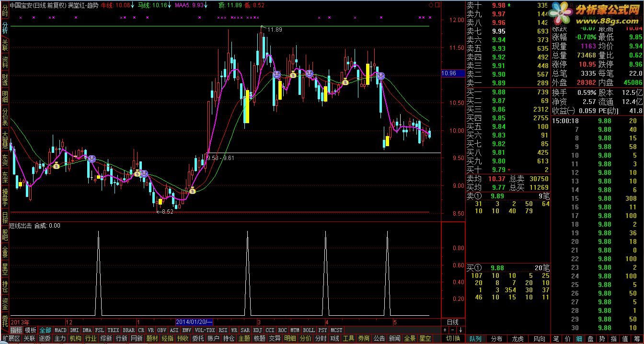Viewport: 644px width, 344px height.
Task: Click the 日线 period selector
Action: (453, 322)
